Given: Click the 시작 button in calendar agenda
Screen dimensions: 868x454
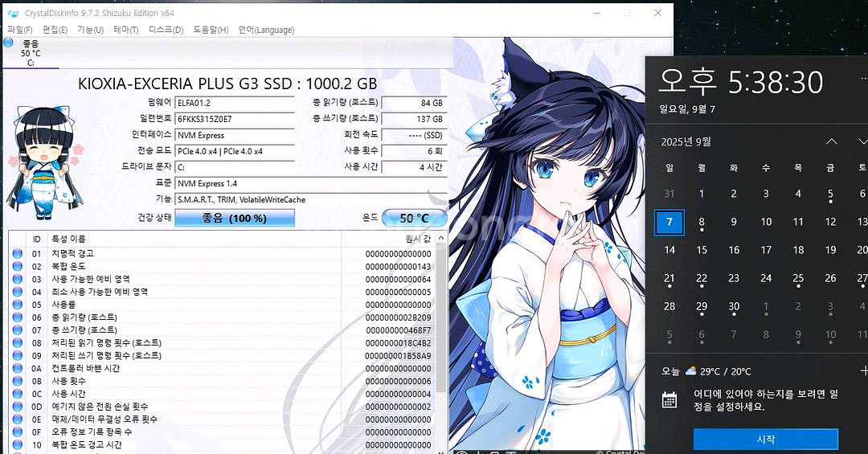Looking at the screenshot, I should [x=766, y=439].
